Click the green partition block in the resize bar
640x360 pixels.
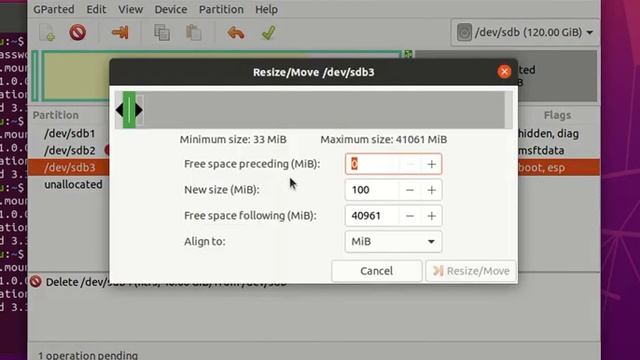(129, 110)
